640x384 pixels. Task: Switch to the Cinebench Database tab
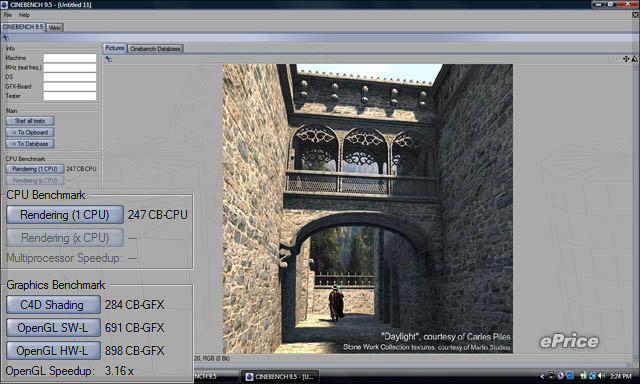(x=155, y=49)
